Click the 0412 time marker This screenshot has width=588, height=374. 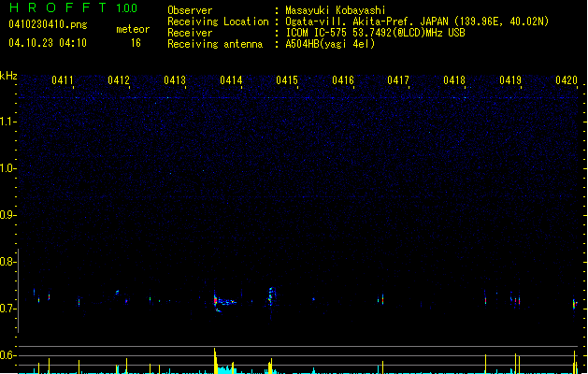[119, 80]
